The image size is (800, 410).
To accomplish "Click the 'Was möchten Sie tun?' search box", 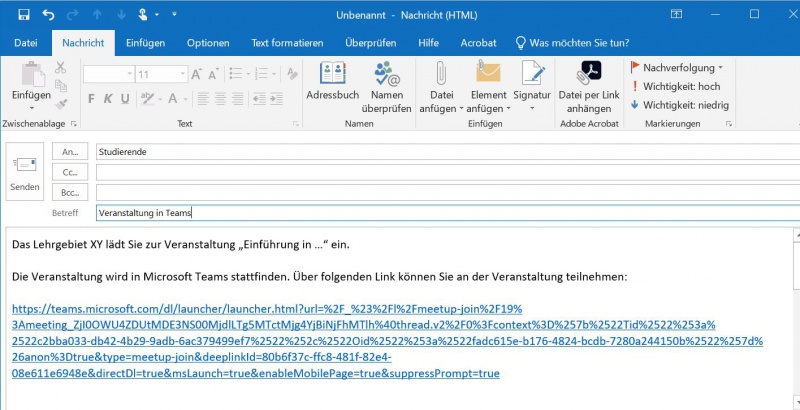I will (572, 43).
